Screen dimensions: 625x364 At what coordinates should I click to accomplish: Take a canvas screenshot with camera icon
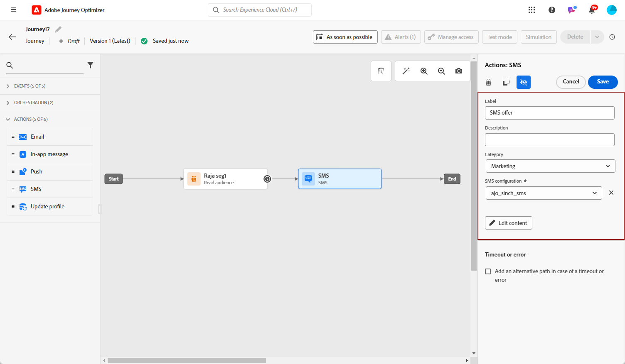(x=459, y=71)
